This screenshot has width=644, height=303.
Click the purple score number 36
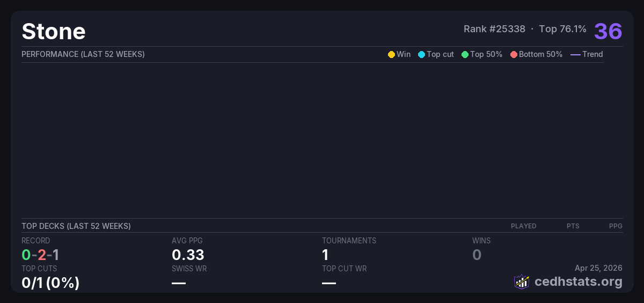[608, 31]
